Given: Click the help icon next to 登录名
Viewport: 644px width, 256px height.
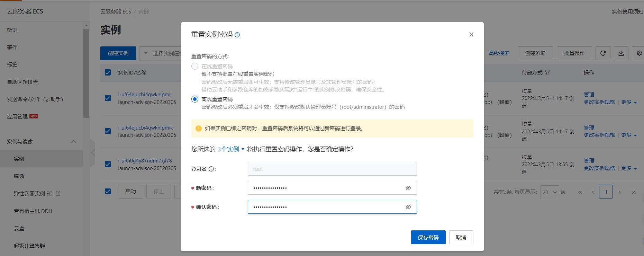Looking at the screenshot, I should pyautogui.click(x=211, y=169).
